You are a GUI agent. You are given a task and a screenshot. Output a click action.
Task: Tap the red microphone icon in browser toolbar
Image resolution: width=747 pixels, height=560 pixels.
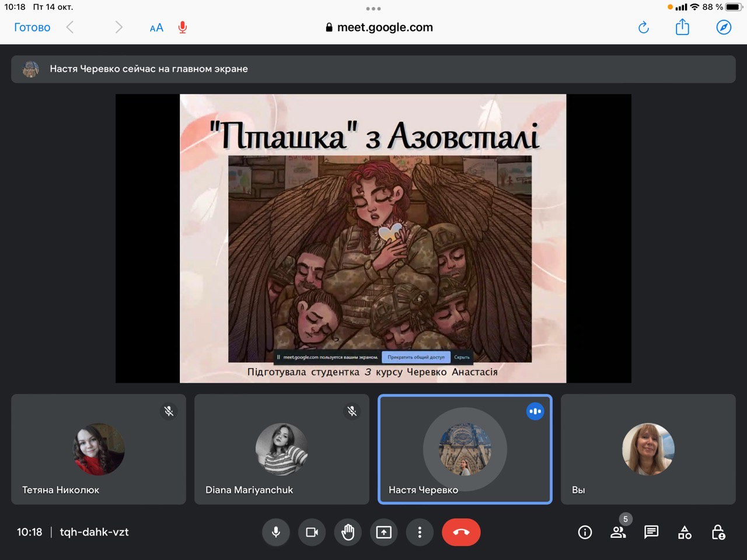pos(183,27)
